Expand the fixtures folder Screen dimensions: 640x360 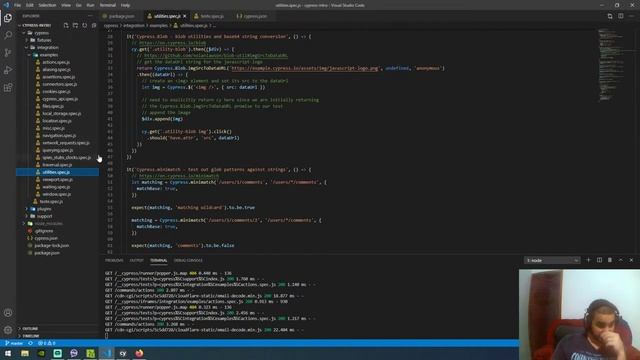[x=44, y=40]
